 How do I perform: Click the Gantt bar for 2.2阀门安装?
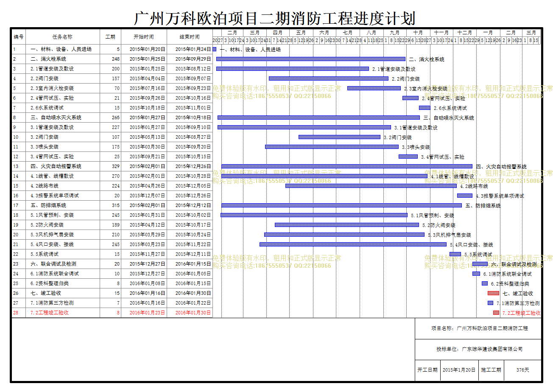coord(328,78)
